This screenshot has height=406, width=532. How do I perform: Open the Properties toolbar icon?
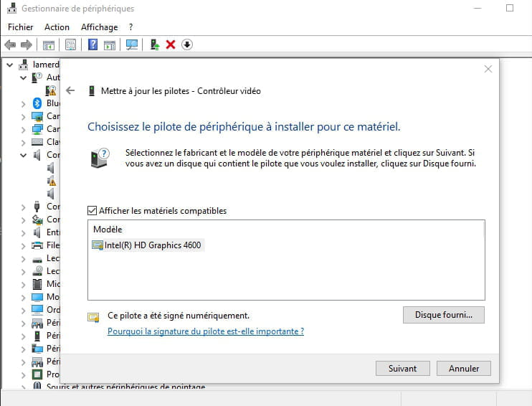(70, 44)
